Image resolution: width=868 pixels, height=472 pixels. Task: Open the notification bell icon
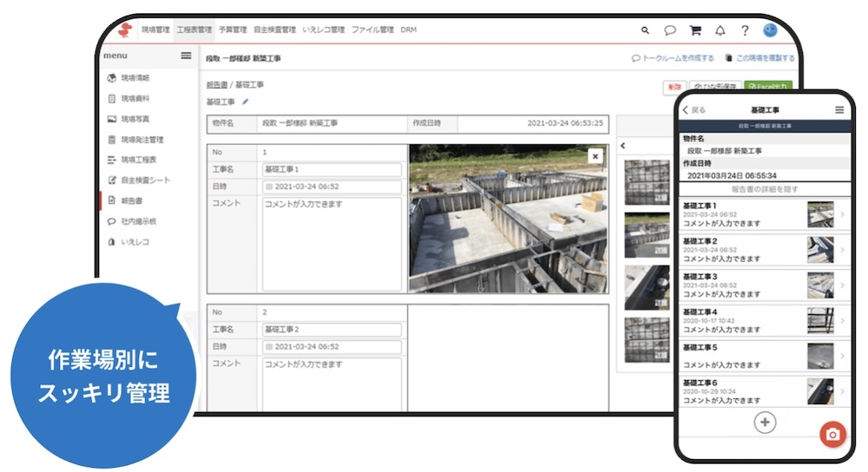[720, 30]
